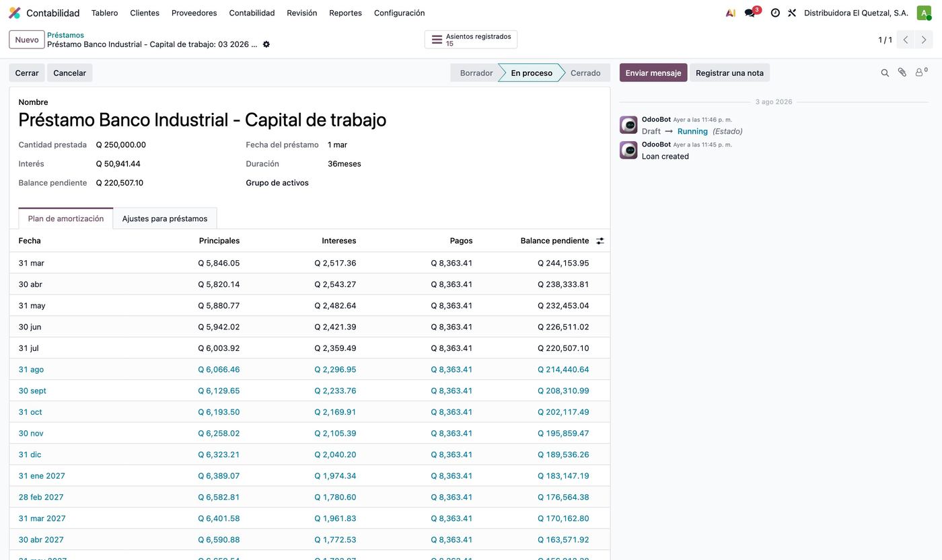Select the Borrador status stage
Viewport: 942px width, 560px height.
476,73
